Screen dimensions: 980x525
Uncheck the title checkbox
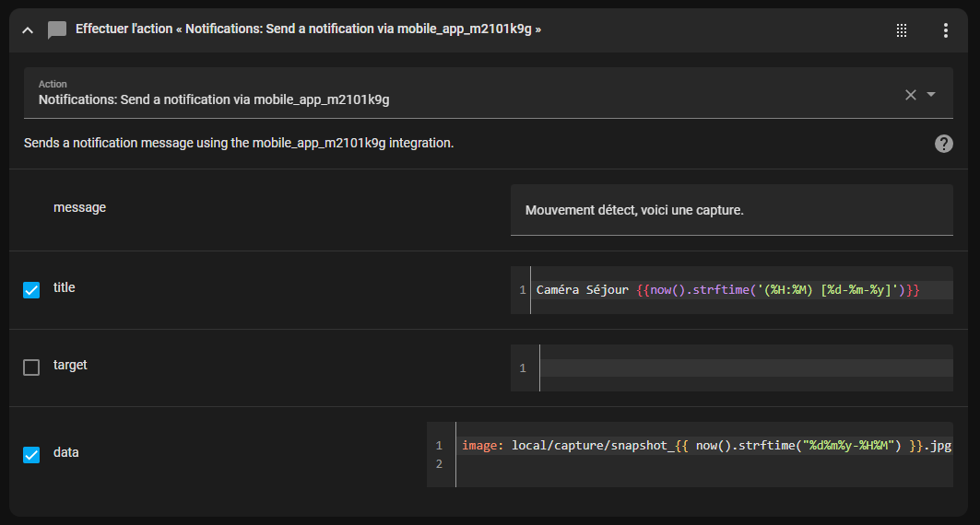tap(31, 290)
